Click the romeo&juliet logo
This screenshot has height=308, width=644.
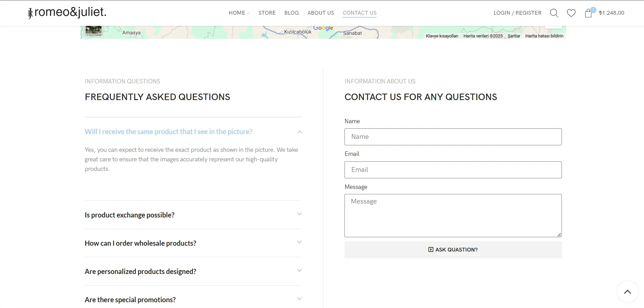pyautogui.click(x=67, y=13)
